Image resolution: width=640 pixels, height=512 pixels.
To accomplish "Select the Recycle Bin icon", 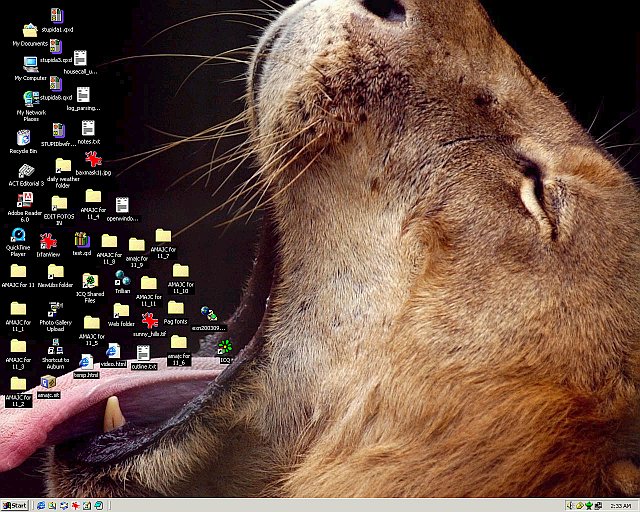I will pos(23,137).
